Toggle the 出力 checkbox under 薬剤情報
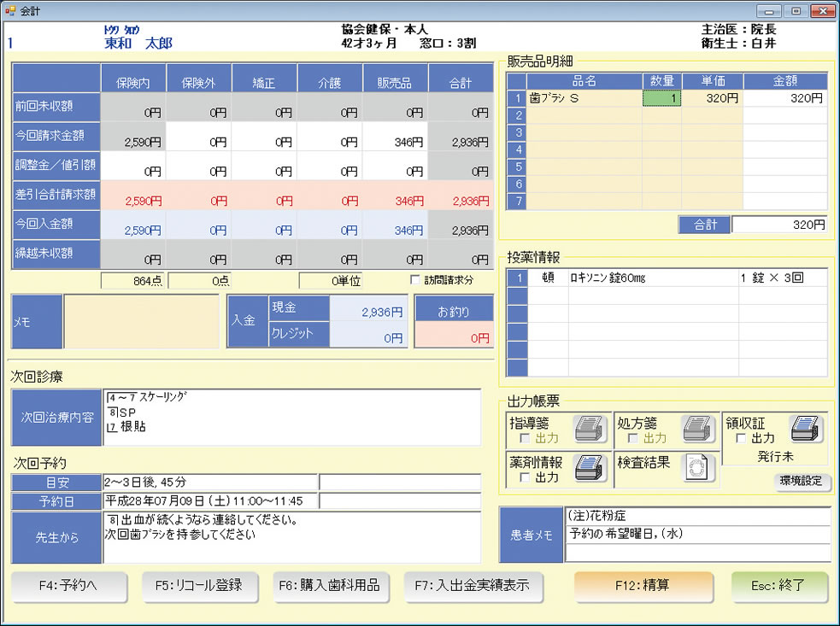 pos(525,478)
